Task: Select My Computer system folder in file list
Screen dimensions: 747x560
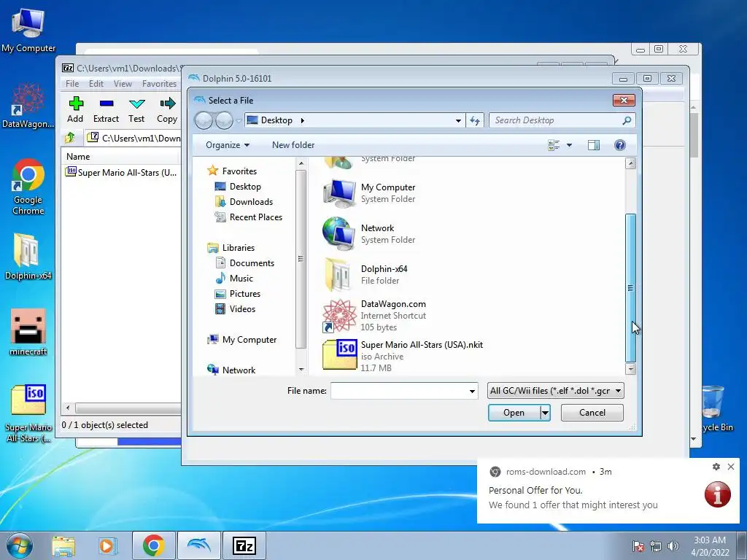Action: (x=369, y=192)
